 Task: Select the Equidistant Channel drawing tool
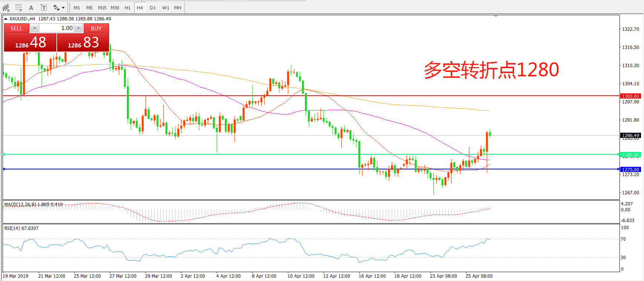[x=6, y=7]
